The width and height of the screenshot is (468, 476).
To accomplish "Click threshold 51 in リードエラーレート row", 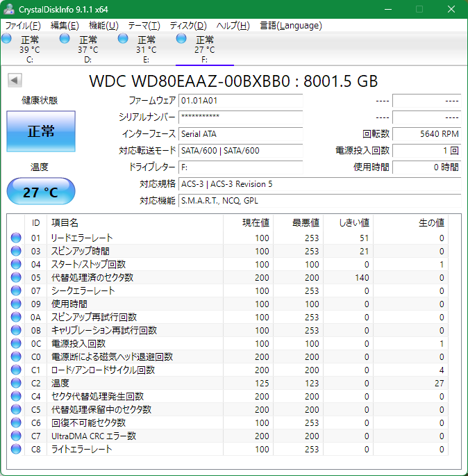I will [364, 238].
